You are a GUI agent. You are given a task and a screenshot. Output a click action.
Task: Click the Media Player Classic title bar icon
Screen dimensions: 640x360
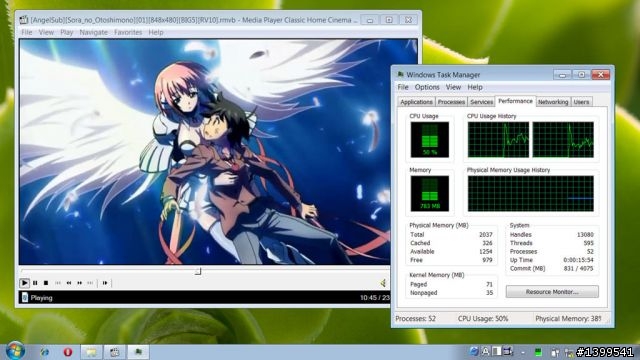tap(24, 20)
